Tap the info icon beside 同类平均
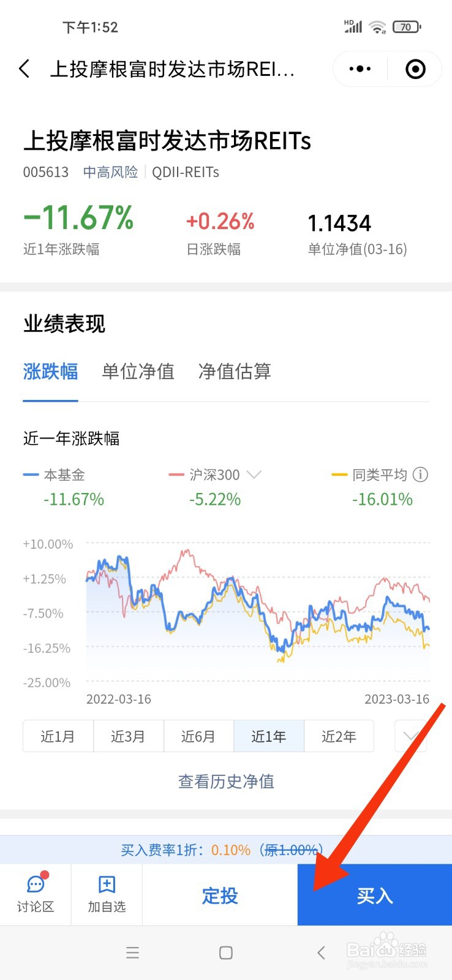 coord(420,475)
